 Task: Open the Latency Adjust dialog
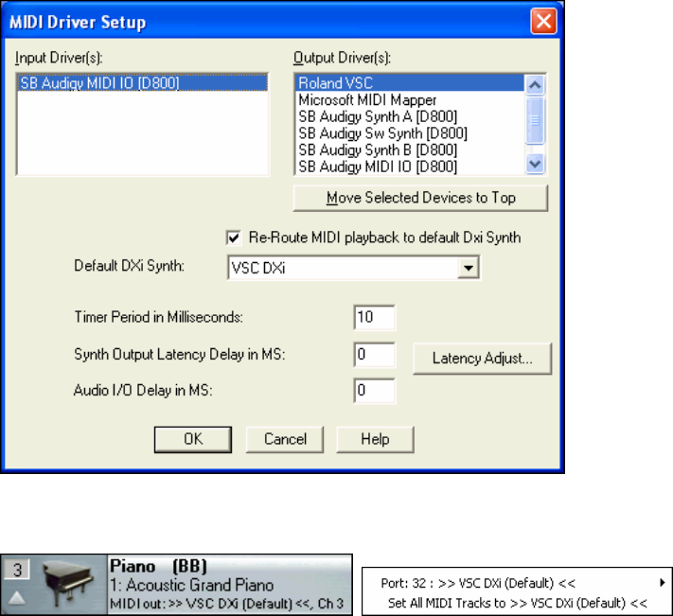(482, 359)
